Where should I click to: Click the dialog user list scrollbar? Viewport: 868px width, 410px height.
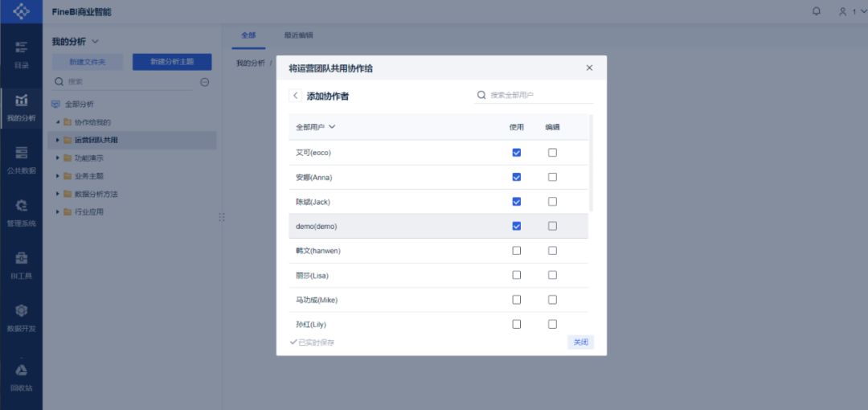[592, 163]
